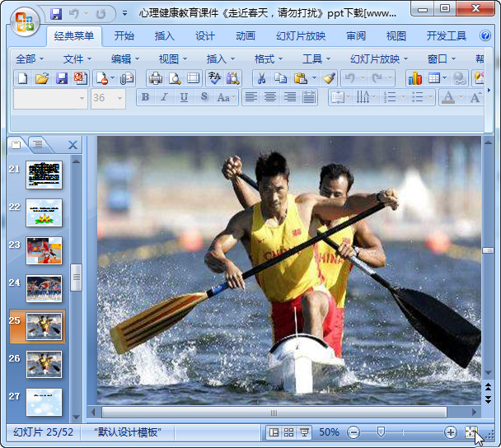Open the 窗口 dropdown menu
The width and height of the screenshot is (501, 448).
442,59
